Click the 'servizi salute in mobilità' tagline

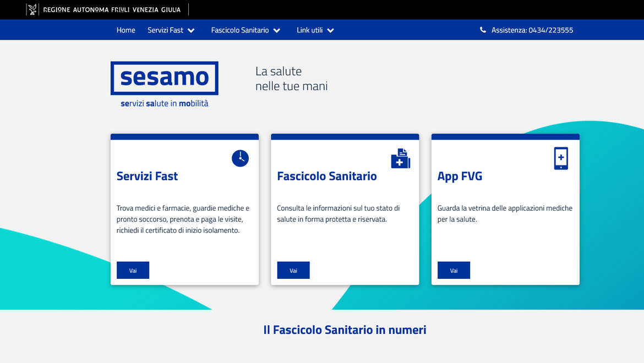[164, 103]
